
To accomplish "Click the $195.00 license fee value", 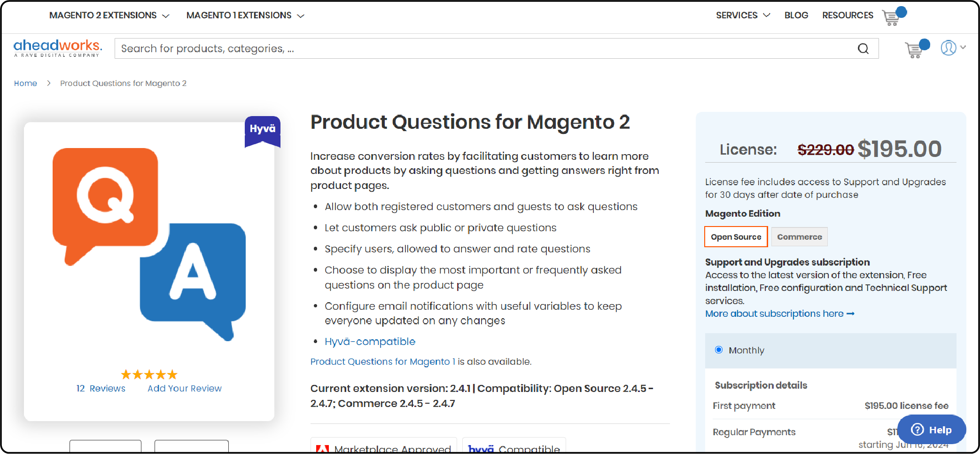I will (906, 406).
